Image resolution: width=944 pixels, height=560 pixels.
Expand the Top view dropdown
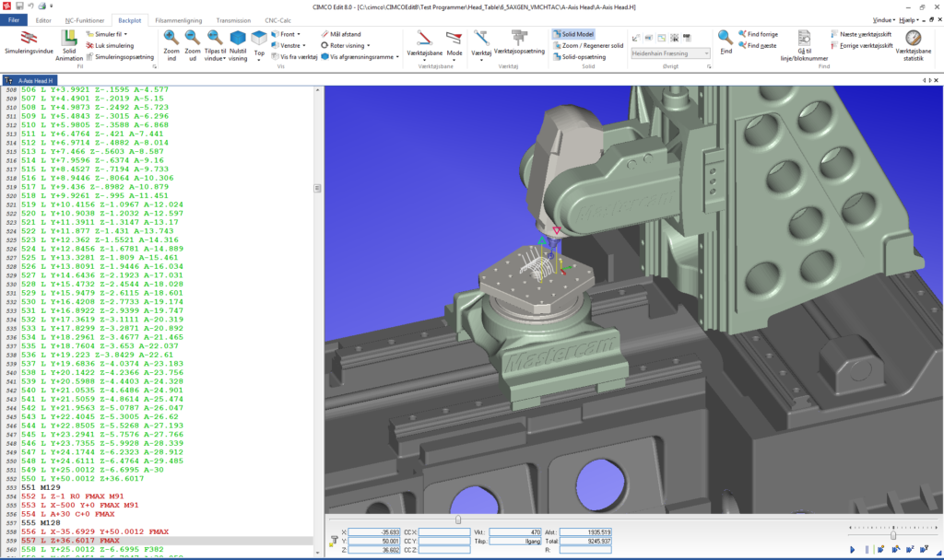tap(259, 46)
